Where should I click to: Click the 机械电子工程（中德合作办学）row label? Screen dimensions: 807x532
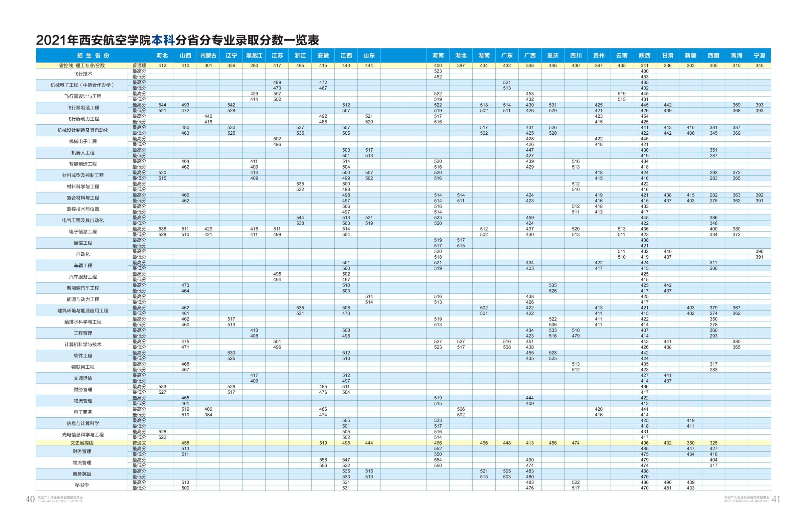pos(82,85)
